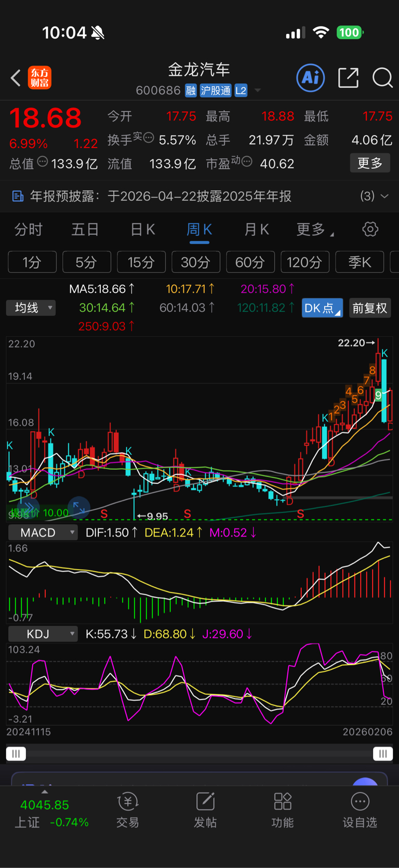The image size is (399, 868).
Task: Tap the 融 margin badge
Action: pos(191,90)
